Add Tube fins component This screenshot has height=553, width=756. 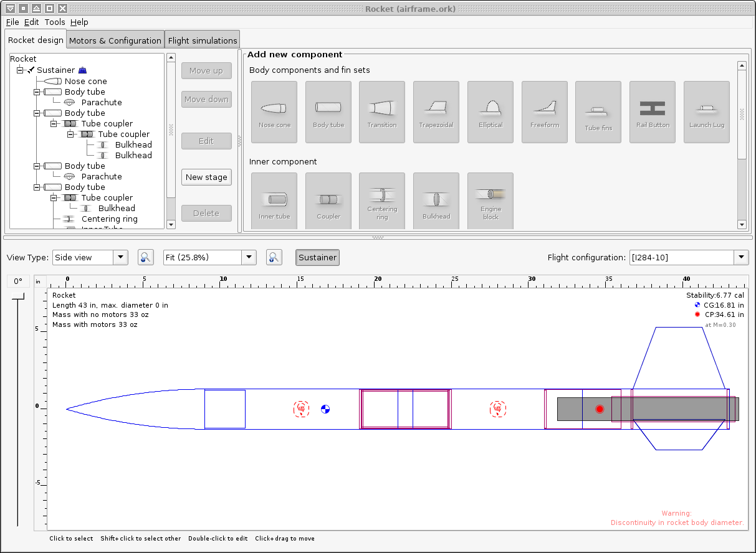(x=598, y=112)
